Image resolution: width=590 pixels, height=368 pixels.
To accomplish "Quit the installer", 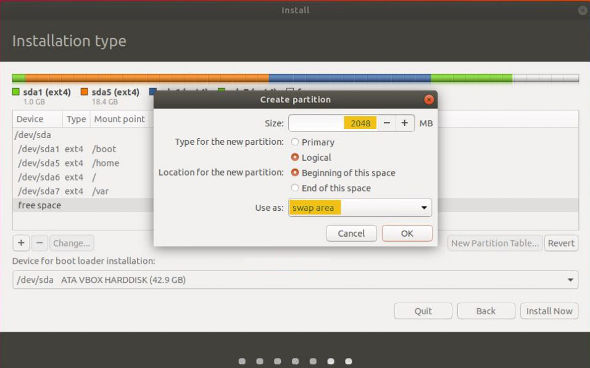I will click(x=423, y=311).
